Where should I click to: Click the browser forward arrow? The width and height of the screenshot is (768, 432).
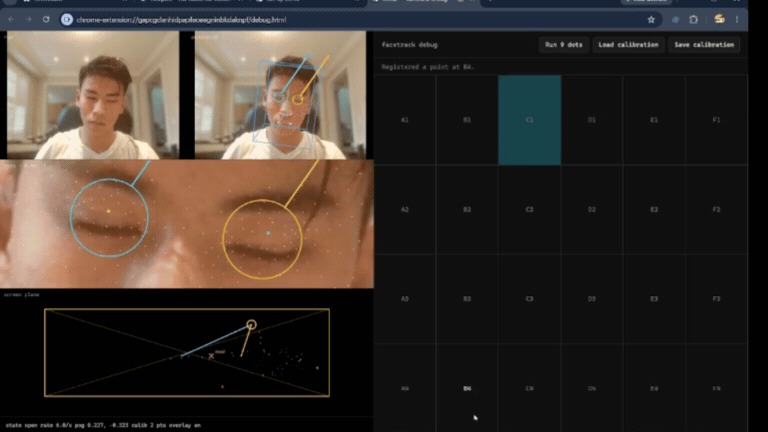click(28, 20)
